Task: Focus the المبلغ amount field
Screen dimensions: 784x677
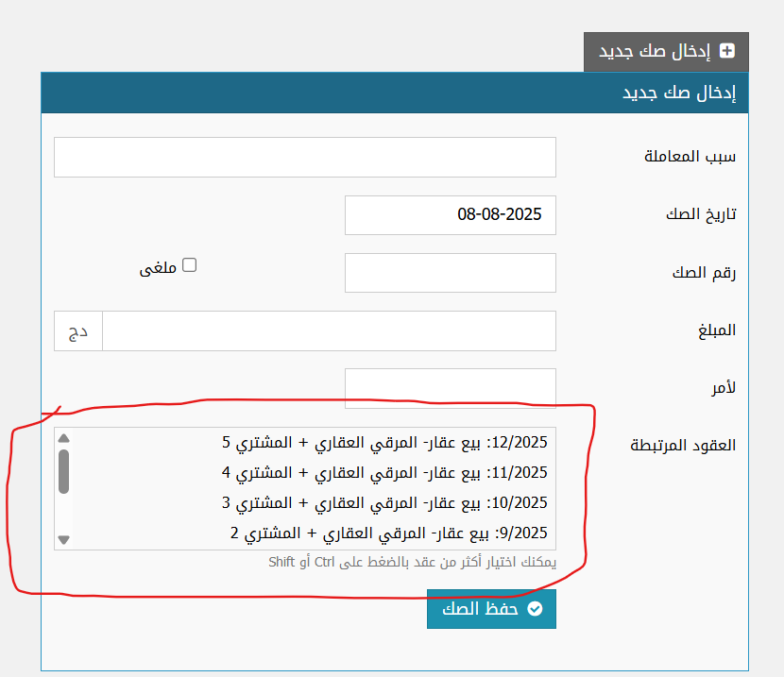Action: click(x=328, y=330)
